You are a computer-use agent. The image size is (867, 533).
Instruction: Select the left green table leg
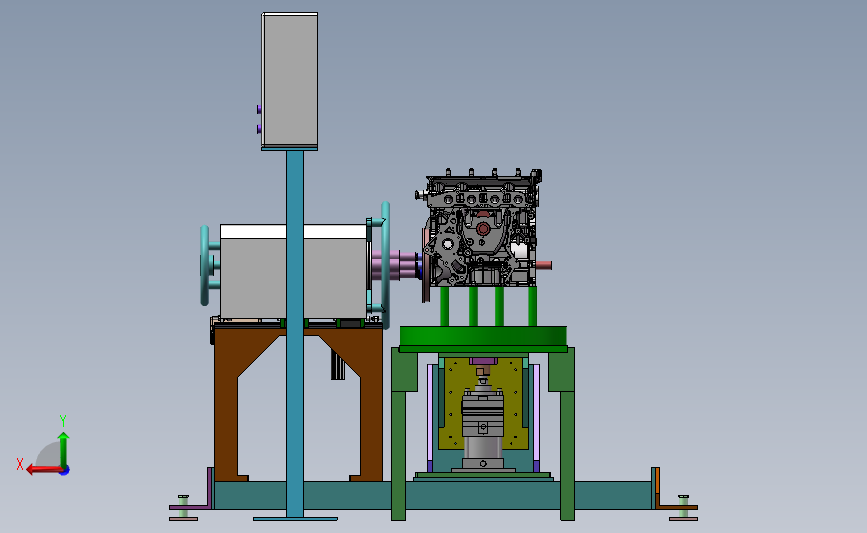tap(399, 434)
